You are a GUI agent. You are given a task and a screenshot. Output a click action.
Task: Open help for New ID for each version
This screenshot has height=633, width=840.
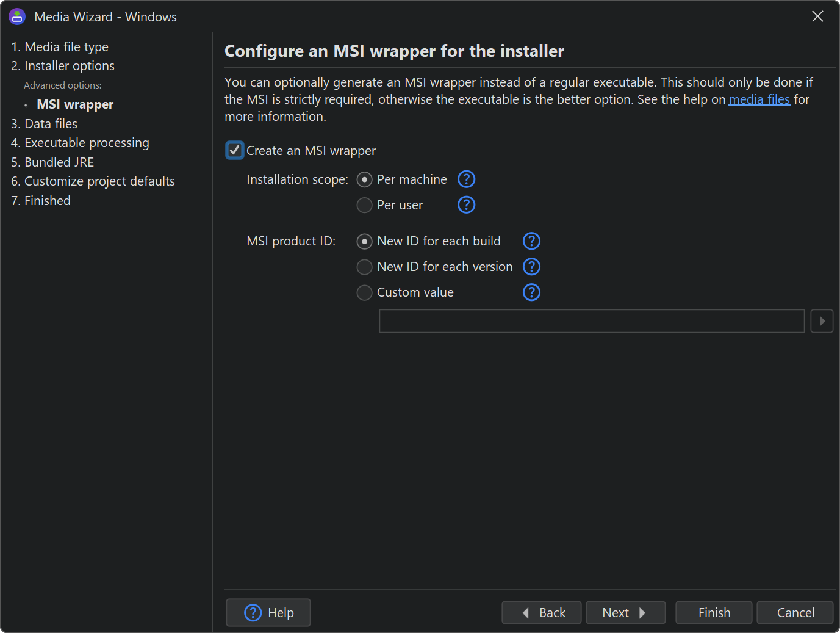[531, 267]
